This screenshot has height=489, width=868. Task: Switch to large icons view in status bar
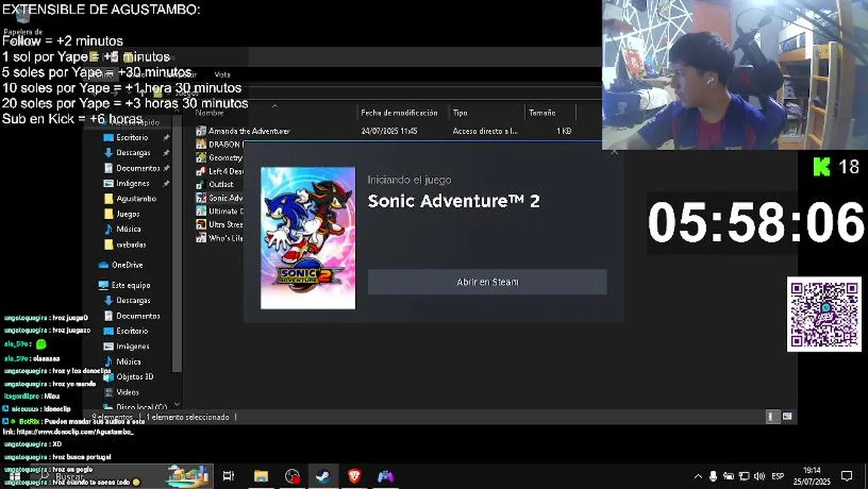(787, 416)
